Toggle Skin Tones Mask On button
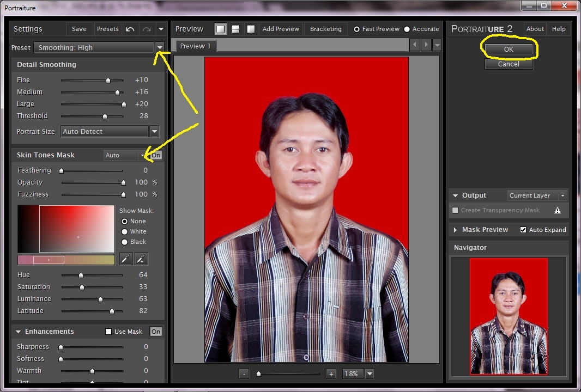Image resolution: width=581 pixels, height=392 pixels. 156,155
